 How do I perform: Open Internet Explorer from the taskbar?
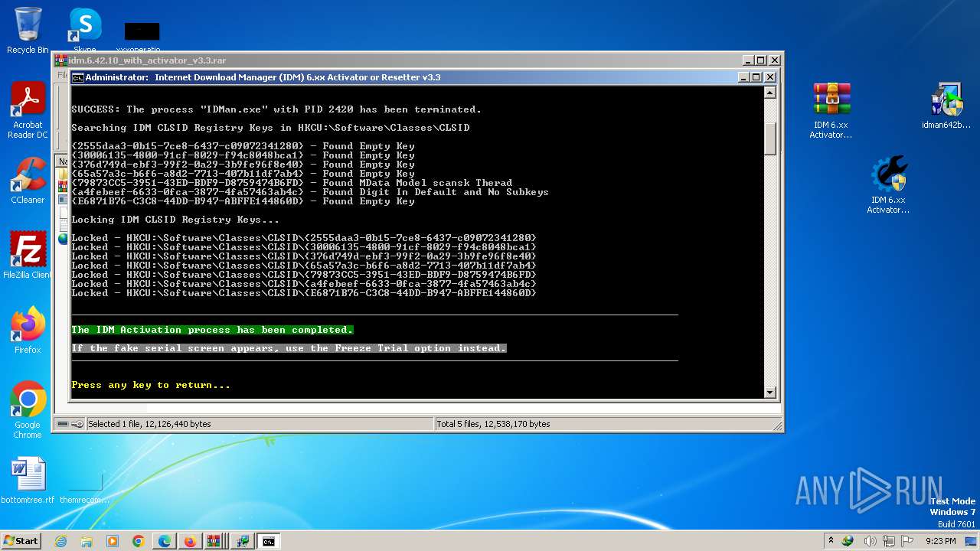pos(60,541)
